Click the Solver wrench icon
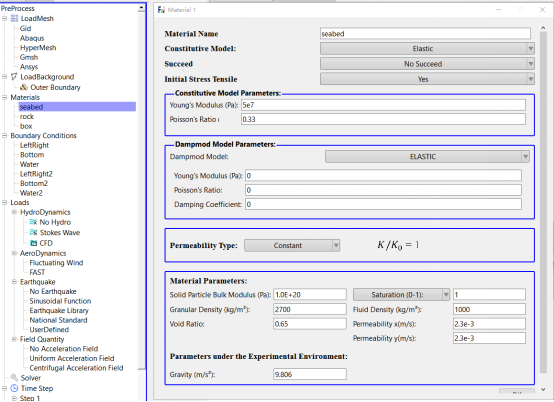554x402 pixels. click(x=14, y=378)
